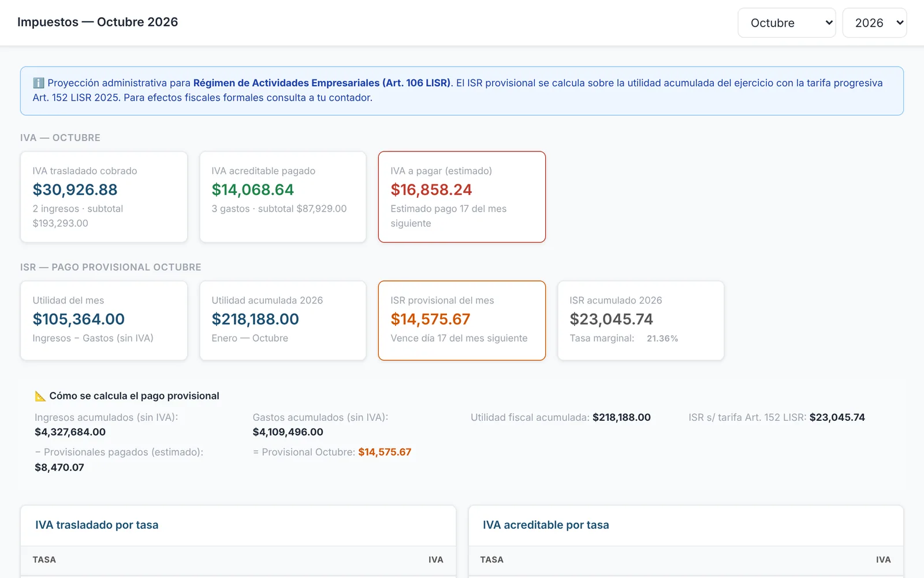
Task: Click the Cómo se calcula el pago provisional heading
Action: (x=134, y=396)
